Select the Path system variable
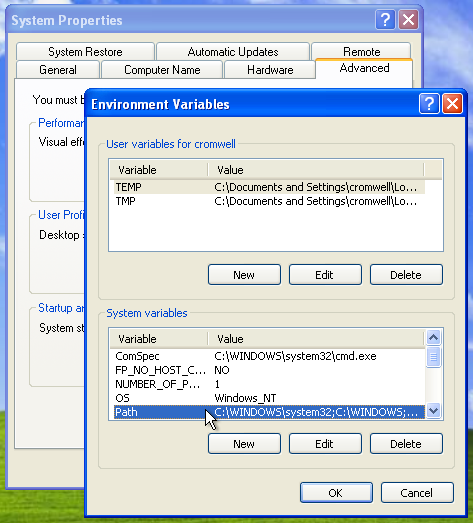The image size is (473, 523). 270,412
